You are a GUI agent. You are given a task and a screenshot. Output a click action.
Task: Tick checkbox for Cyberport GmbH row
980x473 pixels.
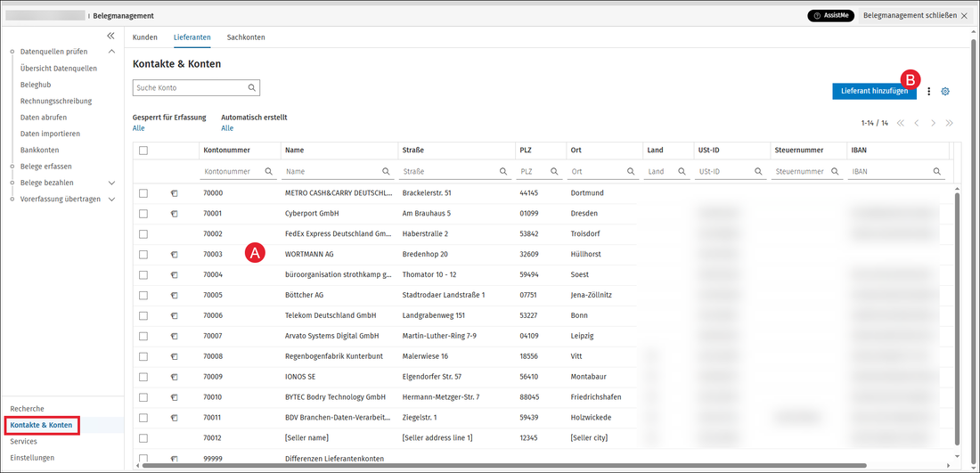(x=143, y=214)
